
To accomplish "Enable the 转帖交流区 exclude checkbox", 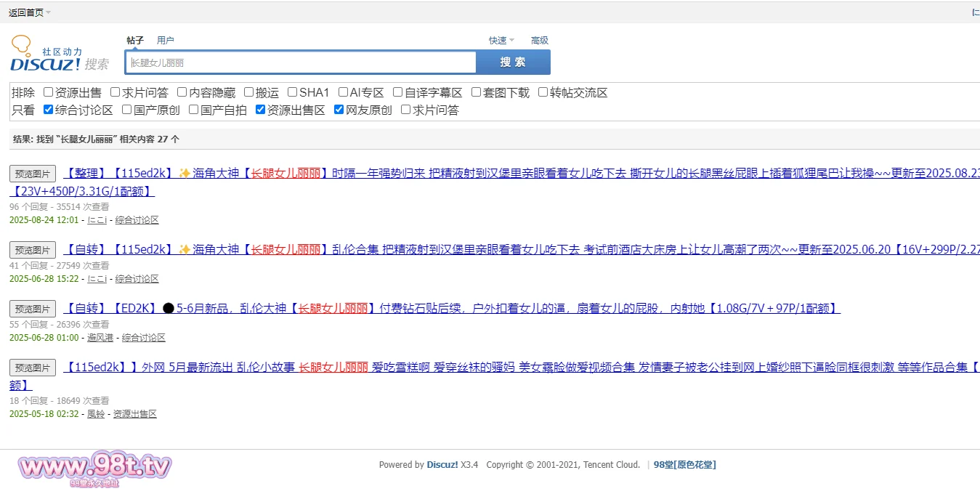I will coord(543,92).
